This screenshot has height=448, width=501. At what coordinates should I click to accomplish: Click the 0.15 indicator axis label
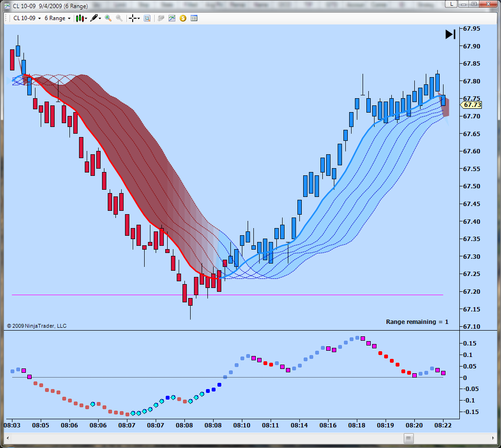point(470,344)
